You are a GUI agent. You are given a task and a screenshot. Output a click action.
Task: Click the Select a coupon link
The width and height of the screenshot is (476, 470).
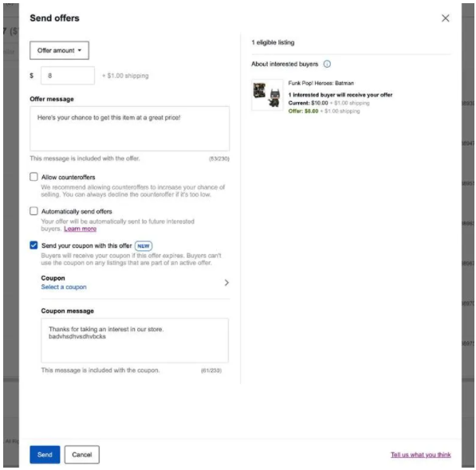64,287
